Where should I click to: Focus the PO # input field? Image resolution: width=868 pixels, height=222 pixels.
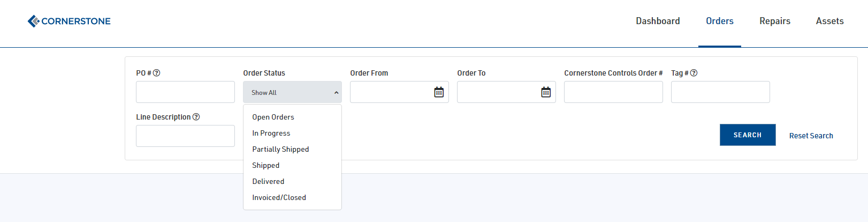click(x=185, y=92)
